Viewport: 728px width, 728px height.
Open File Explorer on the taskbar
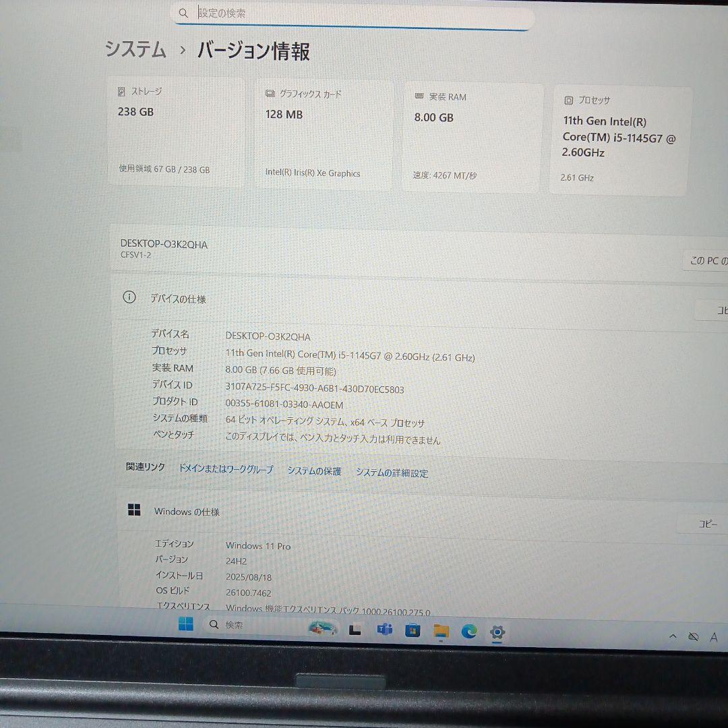pos(441,632)
